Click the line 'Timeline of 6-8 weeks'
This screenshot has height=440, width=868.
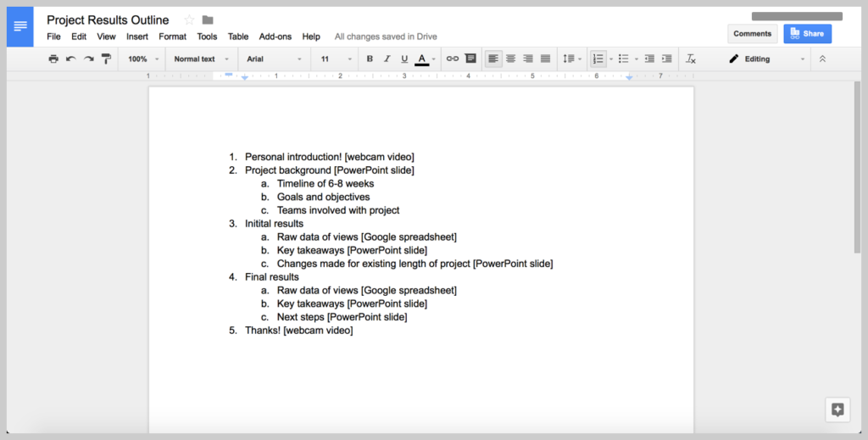click(x=325, y=183)
